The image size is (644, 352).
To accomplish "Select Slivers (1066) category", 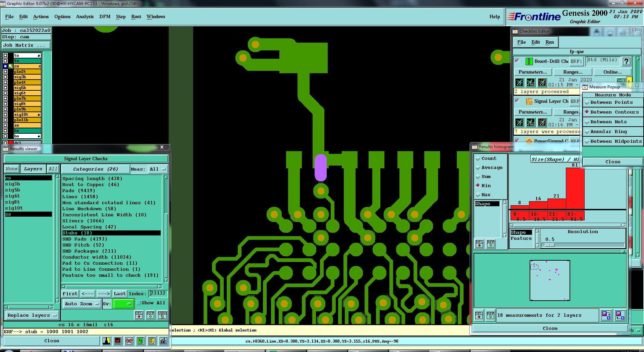I will click(x=83, y=221).
